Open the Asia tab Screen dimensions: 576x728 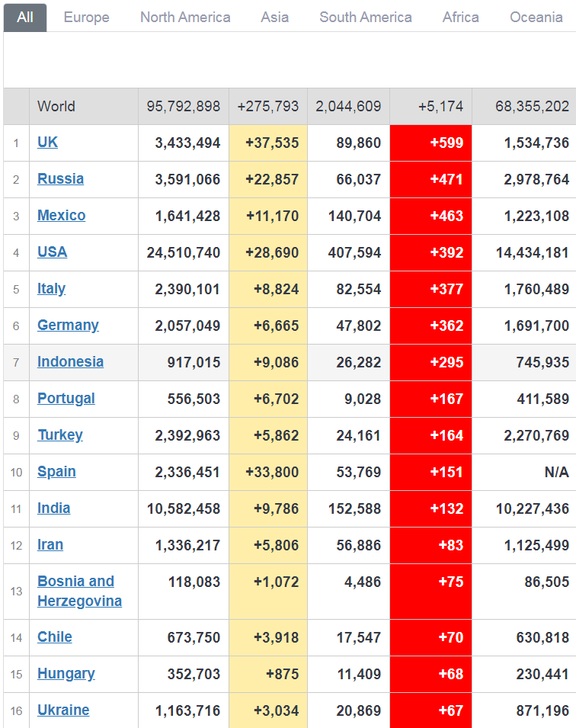pos(274,17)
